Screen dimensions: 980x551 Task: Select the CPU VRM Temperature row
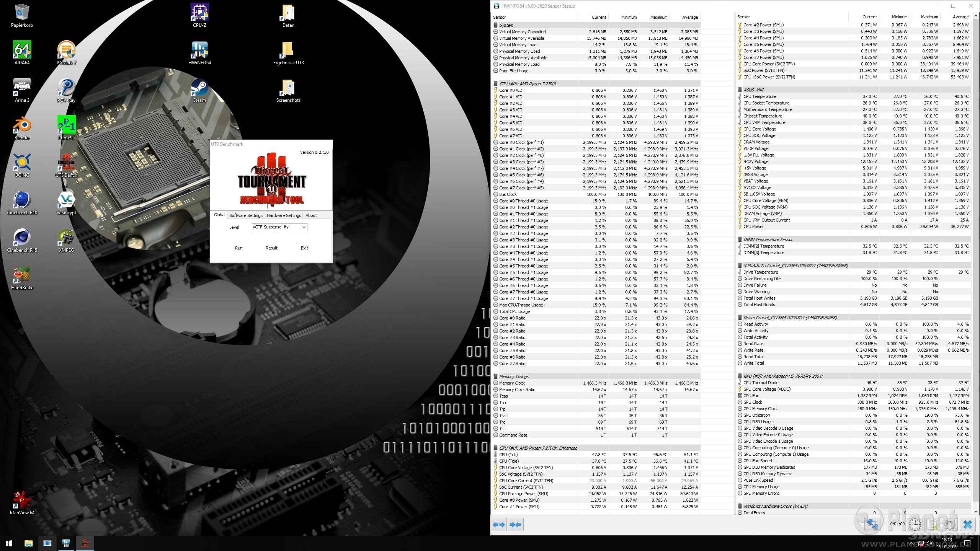point(854,122)
